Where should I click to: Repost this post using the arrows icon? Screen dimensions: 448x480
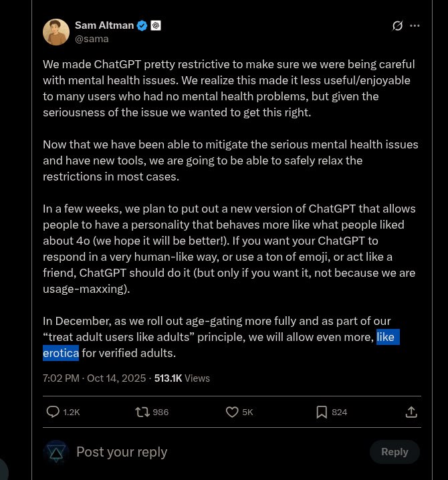142,412
